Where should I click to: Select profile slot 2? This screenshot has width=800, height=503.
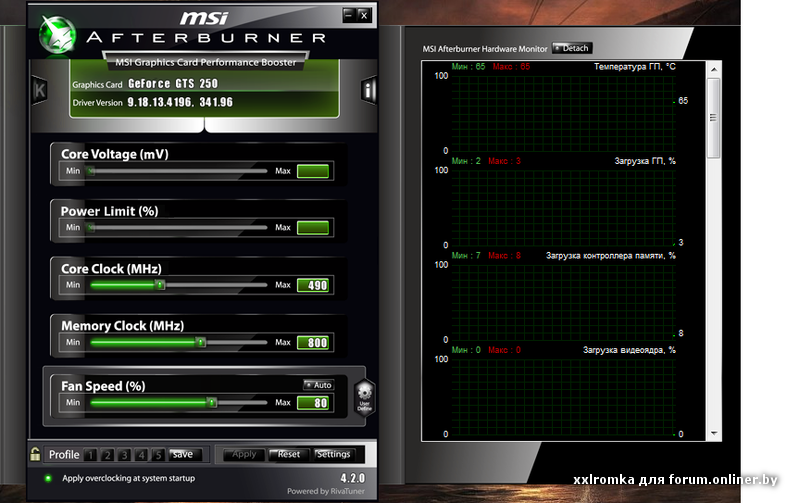click(108, 455)
